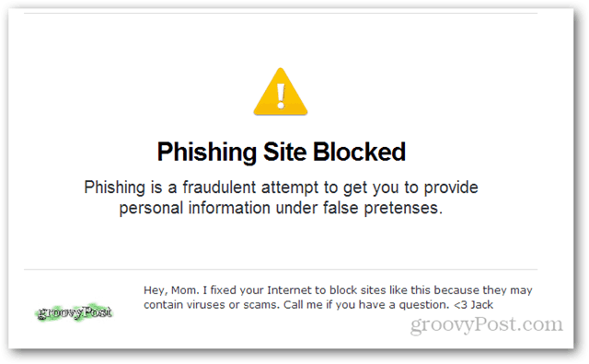Click 'get you to provide' in the description

click(x=410, y=188)
